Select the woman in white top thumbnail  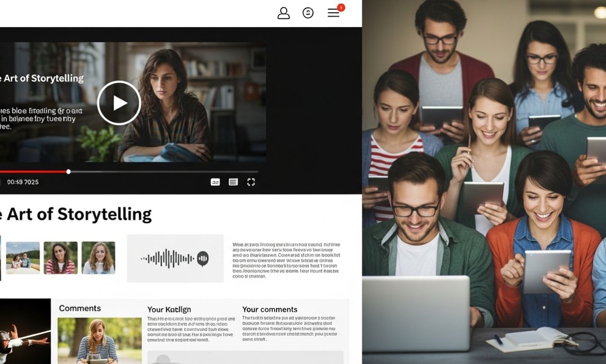pos(98,258)
